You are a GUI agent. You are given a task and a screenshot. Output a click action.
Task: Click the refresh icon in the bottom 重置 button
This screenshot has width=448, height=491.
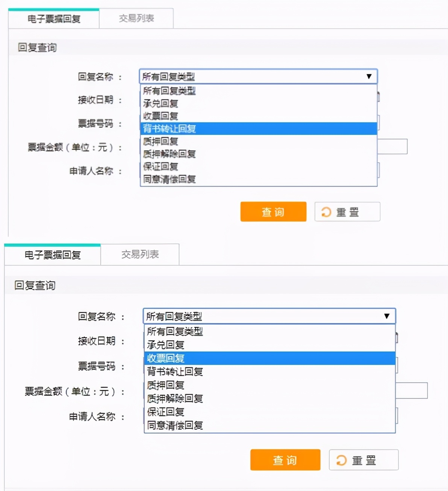point(341,460)
